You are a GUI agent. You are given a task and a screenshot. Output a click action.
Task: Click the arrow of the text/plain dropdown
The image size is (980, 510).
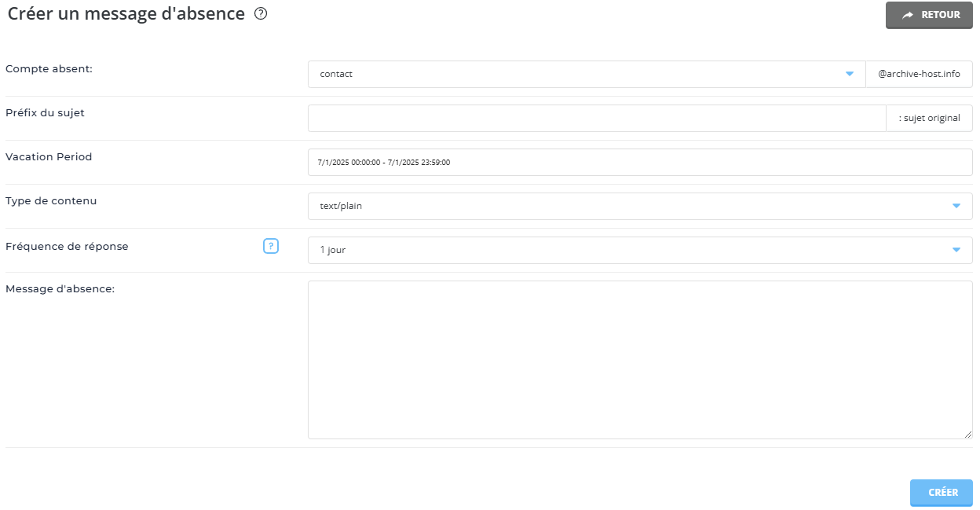(x=956, y=207)
